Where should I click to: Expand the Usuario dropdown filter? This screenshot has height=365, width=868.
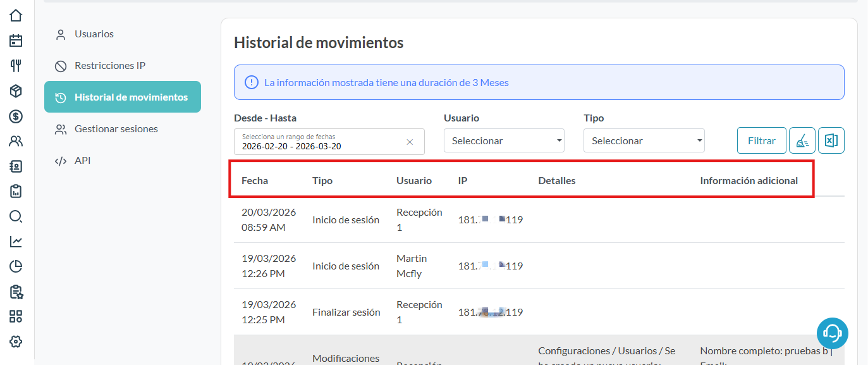coord(504,140)
